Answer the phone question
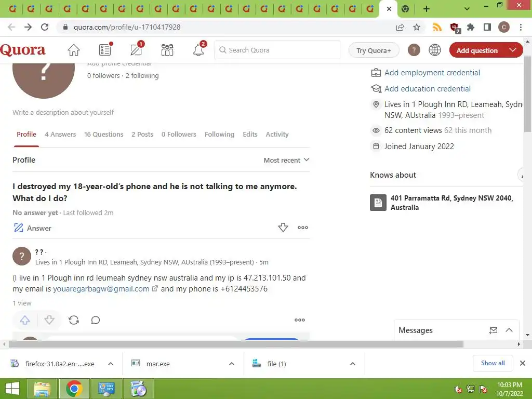Screen dimensions: 532x399 [x=33, y=228]
